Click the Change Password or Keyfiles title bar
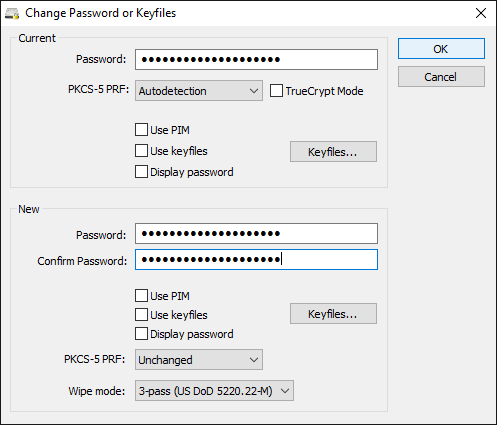 pyautogui.click(x=233, y=13)
